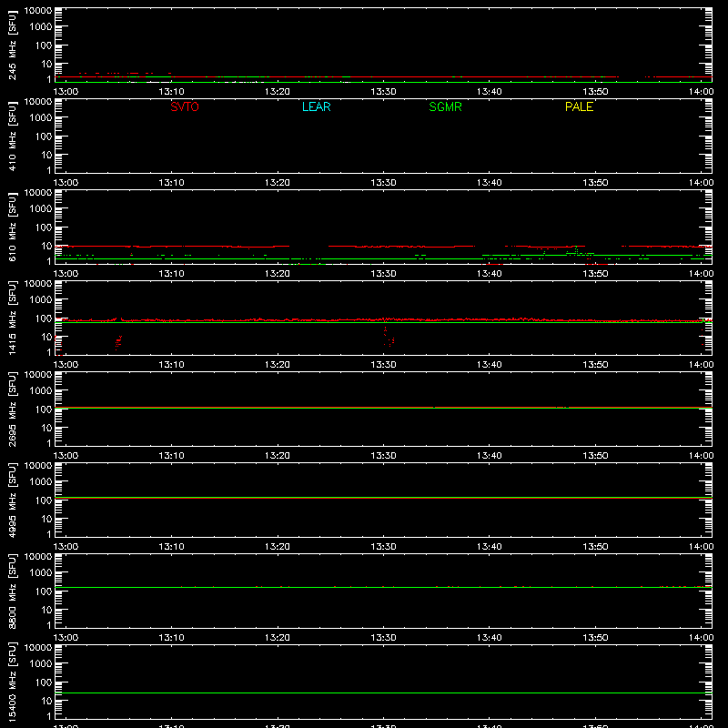Click the green flux line in the 15400 MHz plot

(x=383, y=693)
